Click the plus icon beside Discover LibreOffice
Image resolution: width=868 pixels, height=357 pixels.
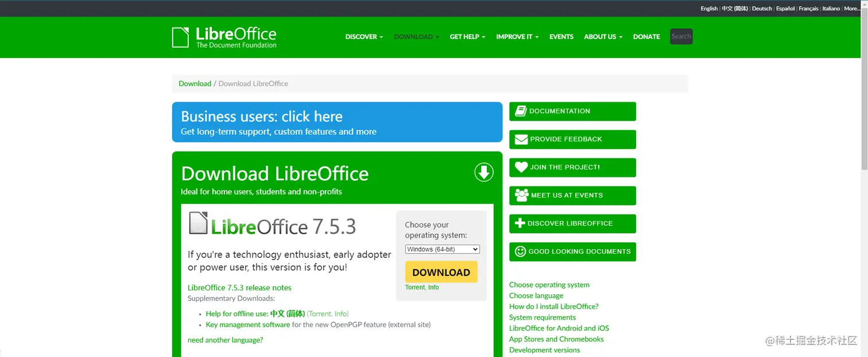[520, 223]
